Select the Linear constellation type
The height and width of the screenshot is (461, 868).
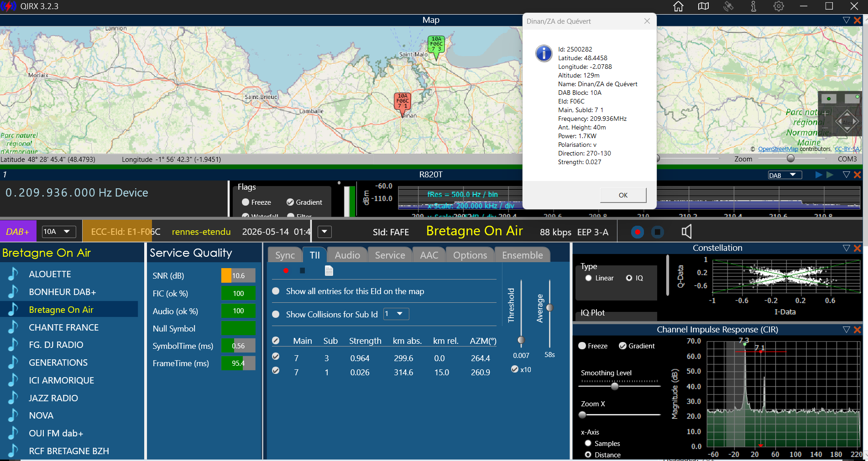[x=588, y=278]
